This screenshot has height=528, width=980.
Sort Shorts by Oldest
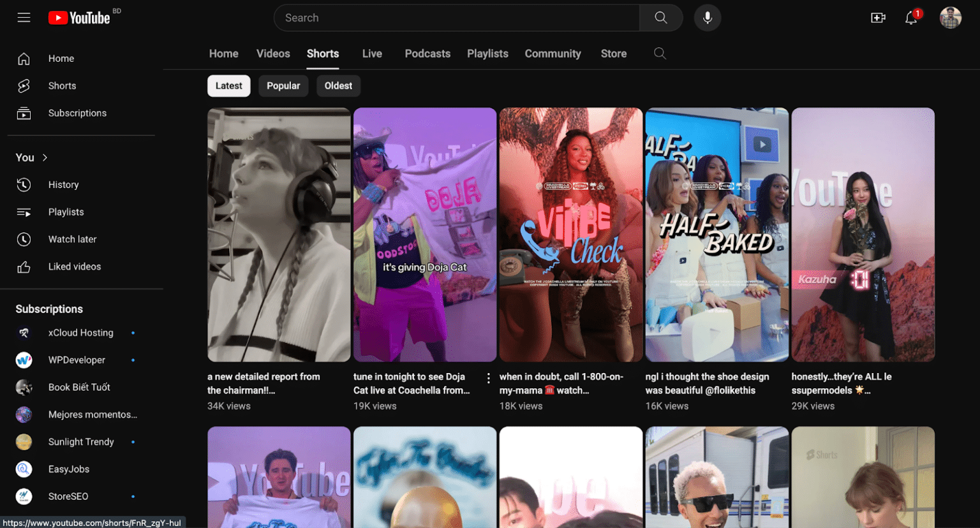coord(338,85)
